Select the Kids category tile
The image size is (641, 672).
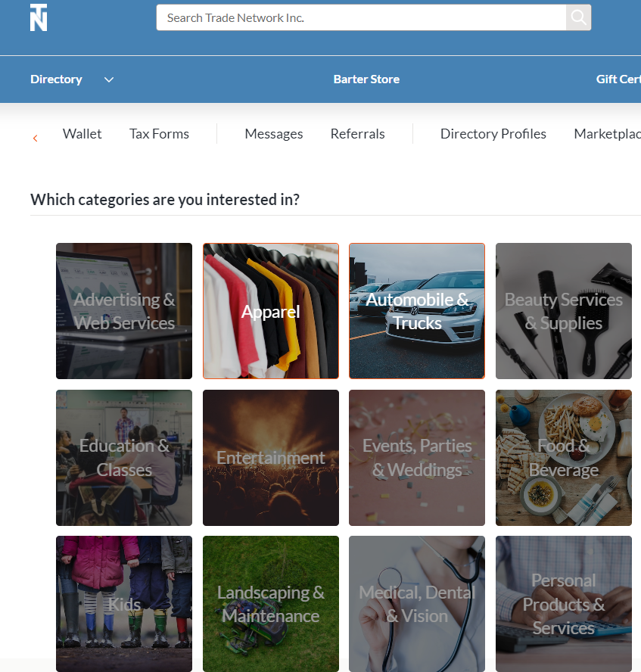pos(123,604)
